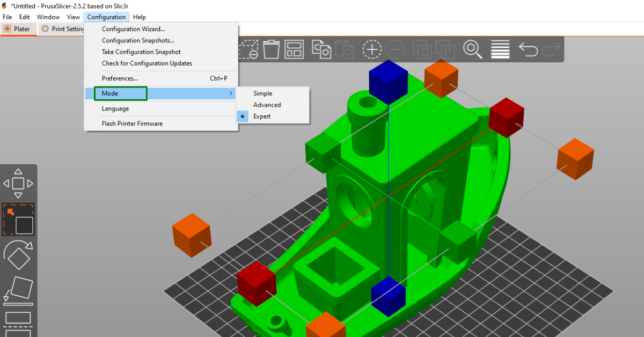The image size is (644, 337).
Task: Open the Search magnifier icon
Action: [x=473, y=49]
